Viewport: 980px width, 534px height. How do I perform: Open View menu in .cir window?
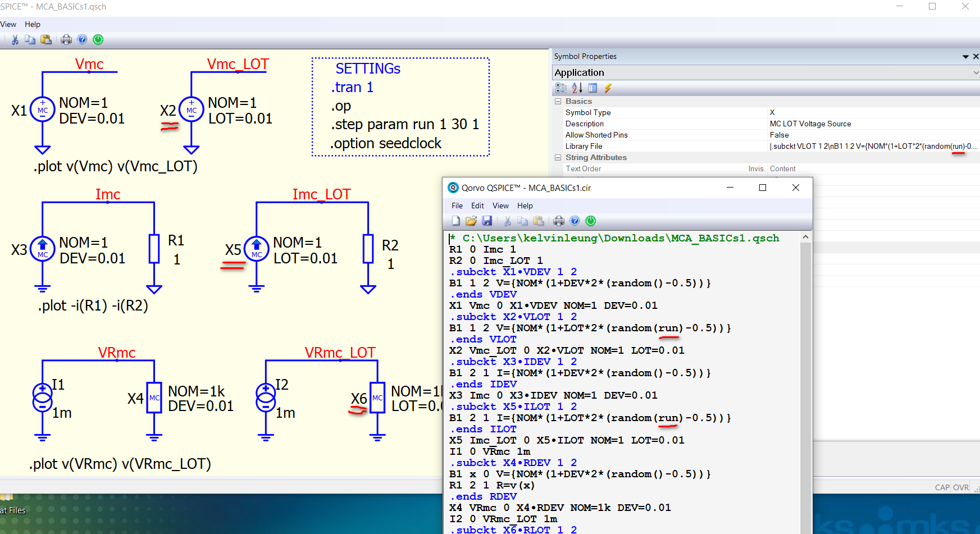pos(500,206)
